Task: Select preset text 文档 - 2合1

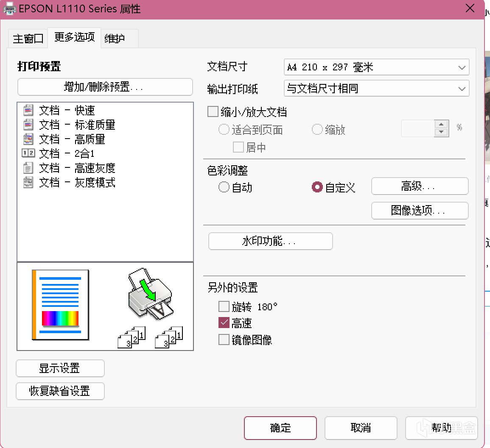Action: point(67,153)
